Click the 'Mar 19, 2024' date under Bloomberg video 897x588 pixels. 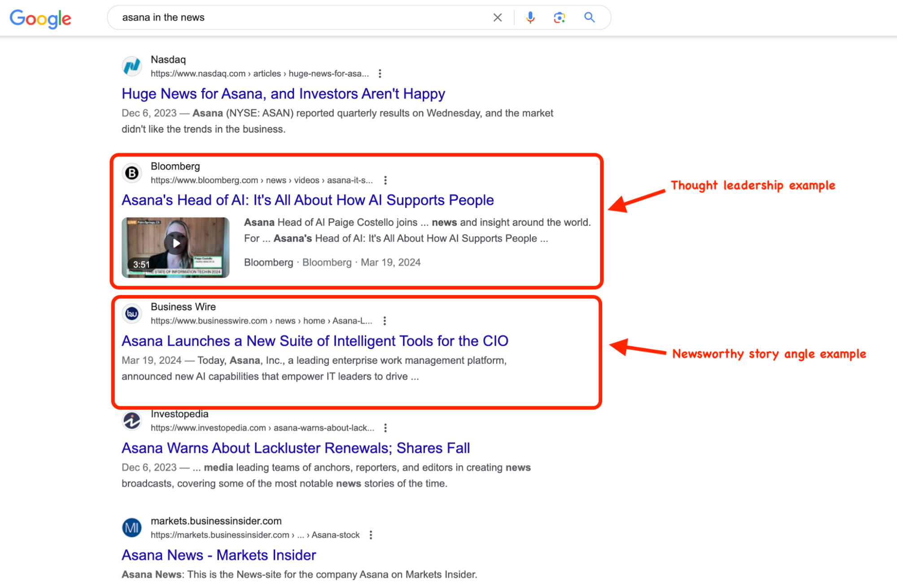pyautogui.click(x=391, y=262)
